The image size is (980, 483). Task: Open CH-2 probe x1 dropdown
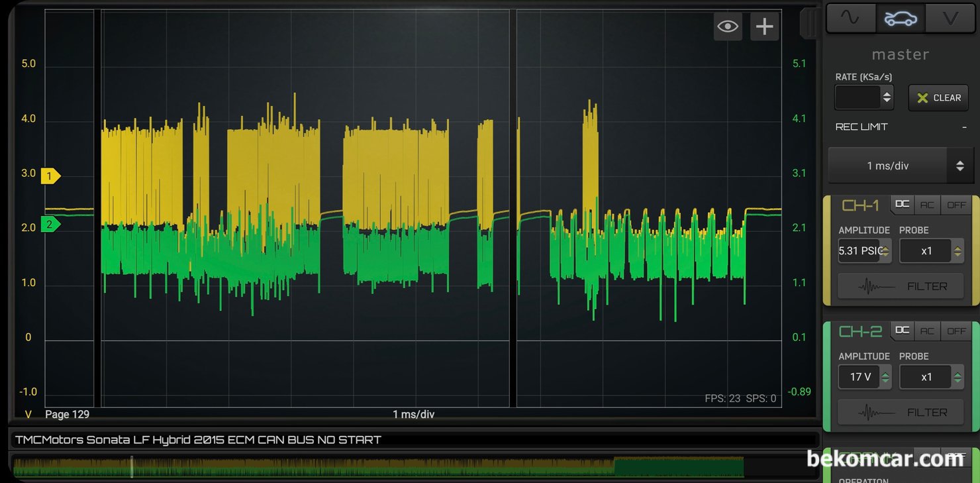932,377
